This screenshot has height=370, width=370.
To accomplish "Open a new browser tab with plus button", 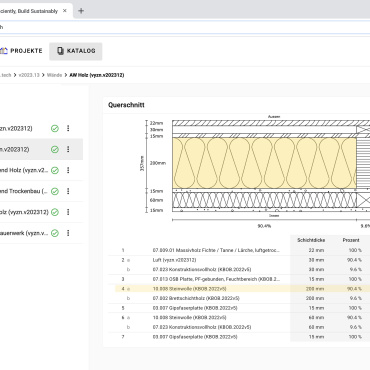I will tap(81, 11).
